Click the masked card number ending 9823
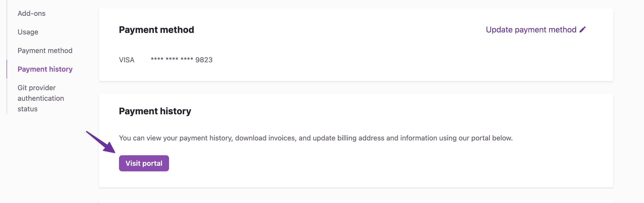The height and width of the screenshot is (203, 644). 182,60
